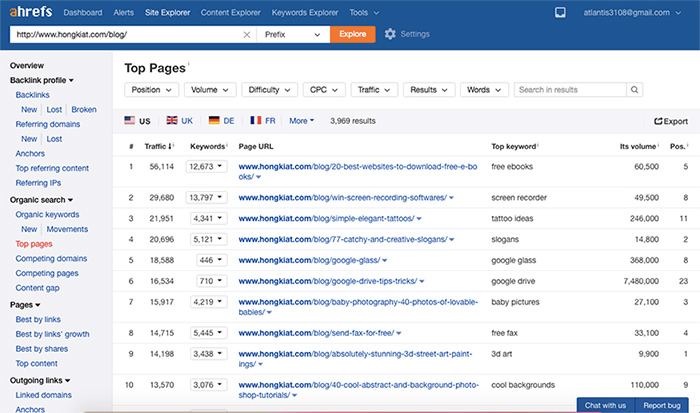Open Best by shares link
This screenshot has width=700, height=413.
tap(42, 349)
